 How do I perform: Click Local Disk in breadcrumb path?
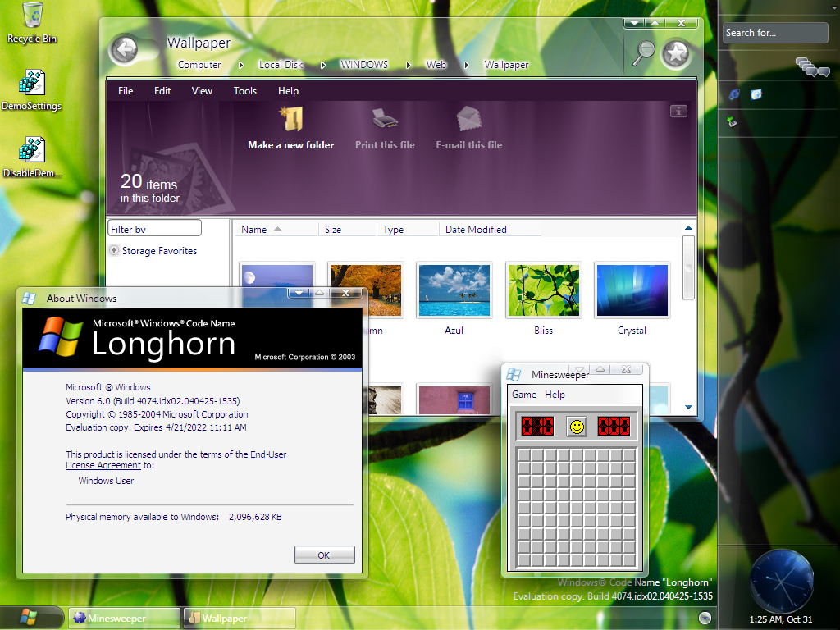281,65
